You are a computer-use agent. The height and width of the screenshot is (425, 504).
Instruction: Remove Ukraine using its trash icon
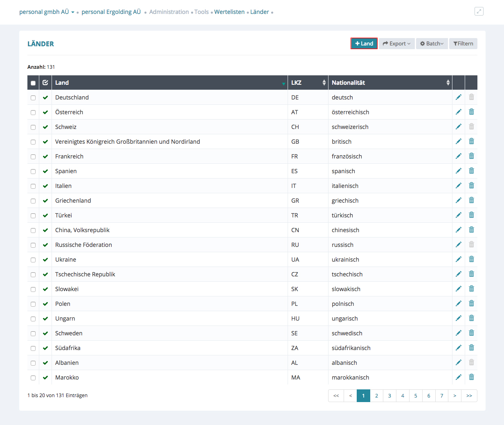(x=471, y=259)
